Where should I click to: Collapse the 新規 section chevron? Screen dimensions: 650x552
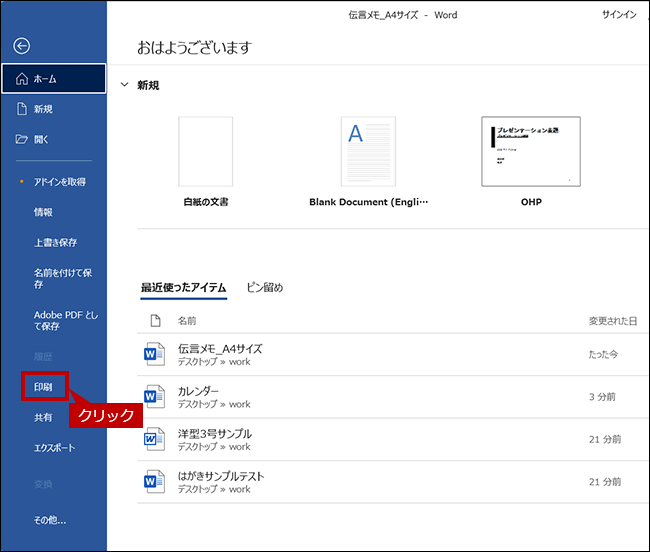click(124, 86)
